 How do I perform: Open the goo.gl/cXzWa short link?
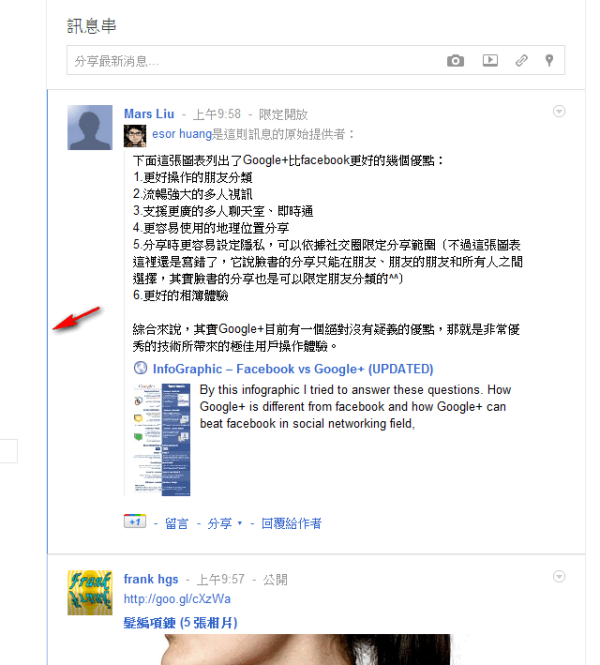pos(177,599)
